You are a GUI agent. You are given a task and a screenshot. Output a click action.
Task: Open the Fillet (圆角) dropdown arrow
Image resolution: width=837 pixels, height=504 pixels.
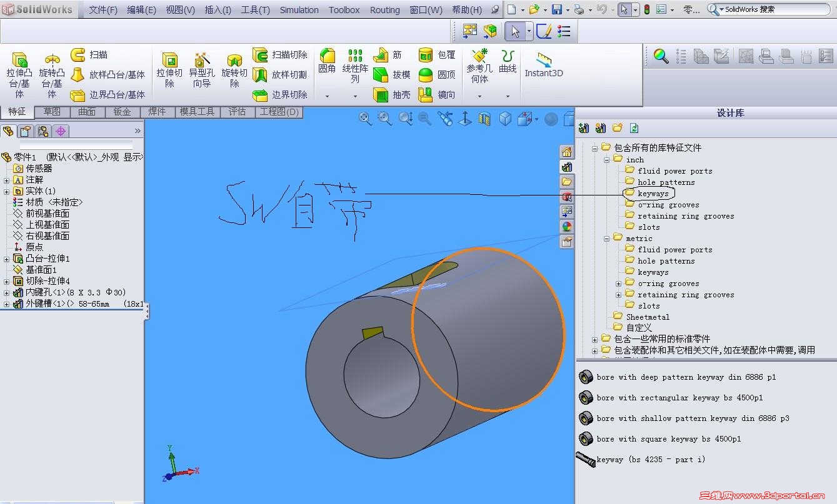327,96
